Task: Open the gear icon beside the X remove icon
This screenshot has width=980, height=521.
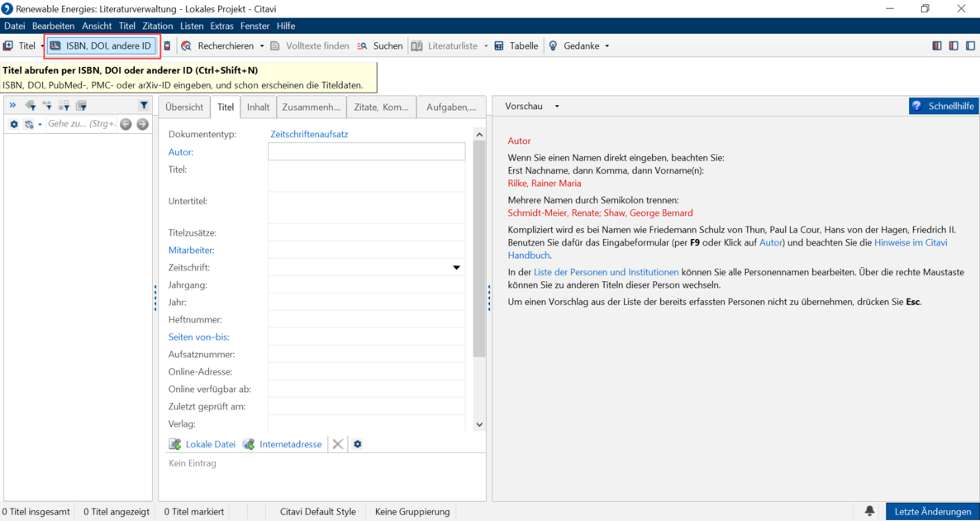Action: click(358, 444)
